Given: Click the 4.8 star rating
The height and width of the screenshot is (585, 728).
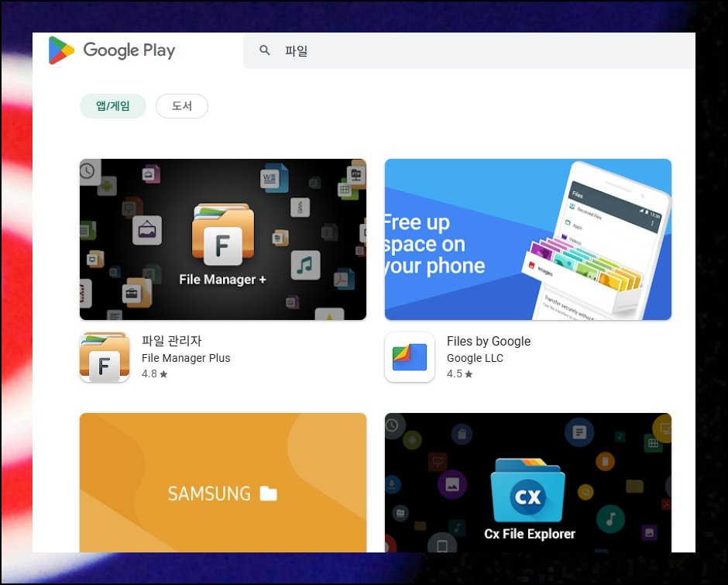Looking at the screenshot, I should click(154, 374).
